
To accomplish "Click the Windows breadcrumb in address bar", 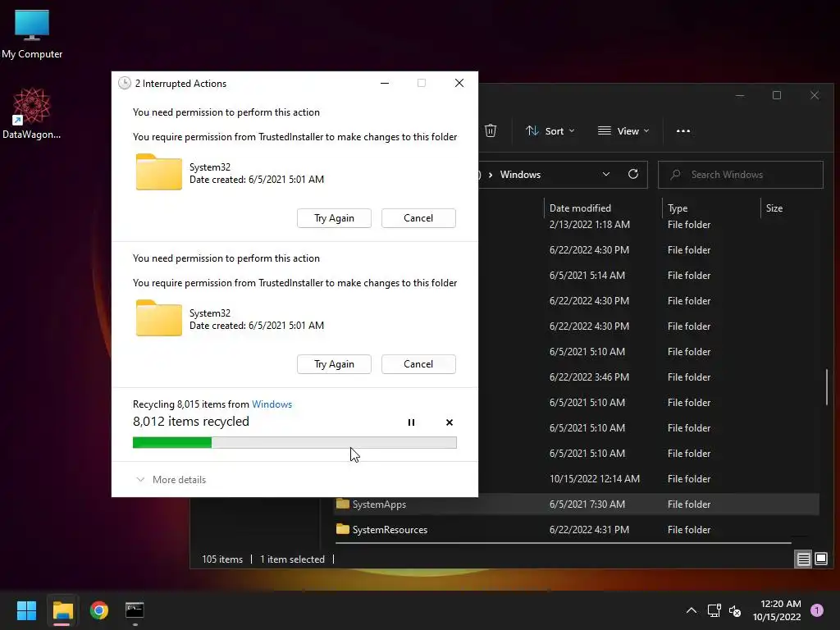I will pos(520,175).
